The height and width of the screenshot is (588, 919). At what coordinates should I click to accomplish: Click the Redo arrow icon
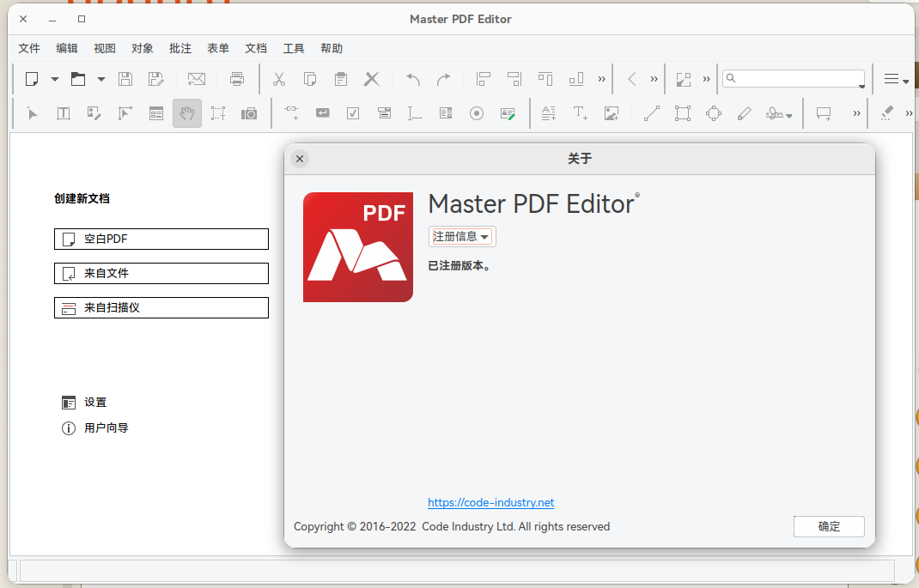tap(444, 79)
